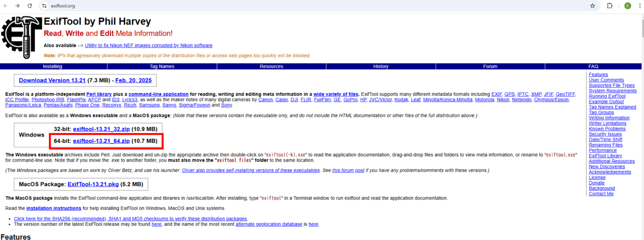This screenshot has width=644, height=240.
Task: Open the Installing navigation tab
Action: pos(53,66)
